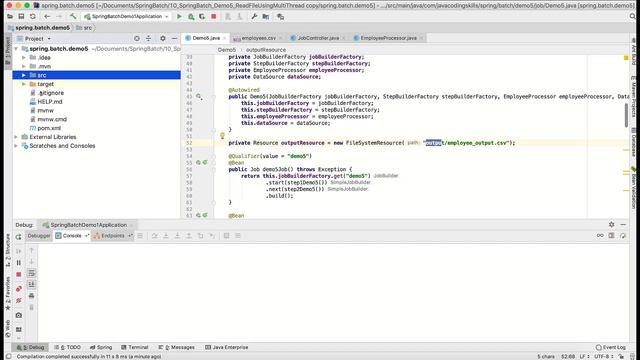The image size is (640, 360).
Task: Switch to the Demo5.java editor tab
Action: point(206,38)
